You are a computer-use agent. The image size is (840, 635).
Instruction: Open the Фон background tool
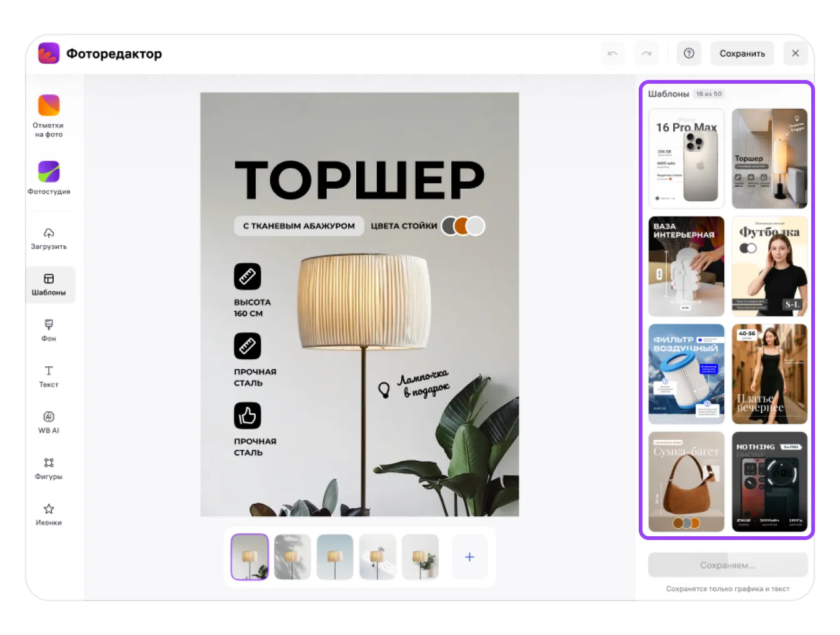tap(49, 330)
